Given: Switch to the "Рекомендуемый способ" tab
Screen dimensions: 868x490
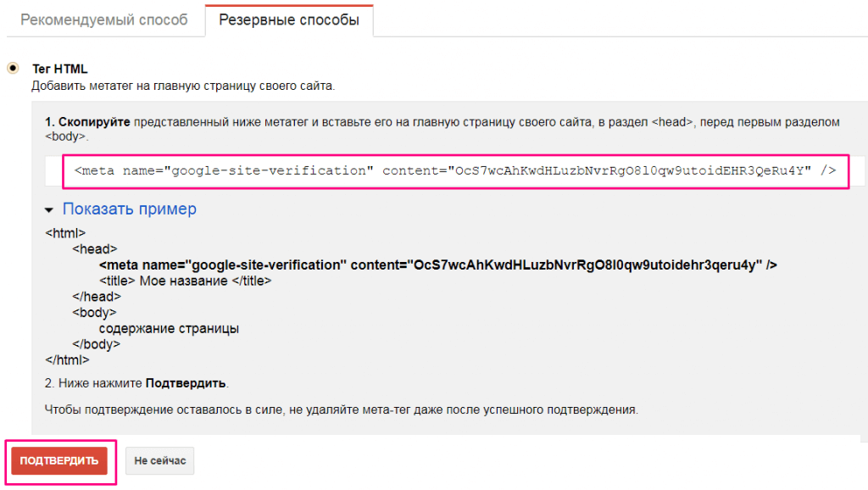Looking at the screenshot, I should pos(104,19).
